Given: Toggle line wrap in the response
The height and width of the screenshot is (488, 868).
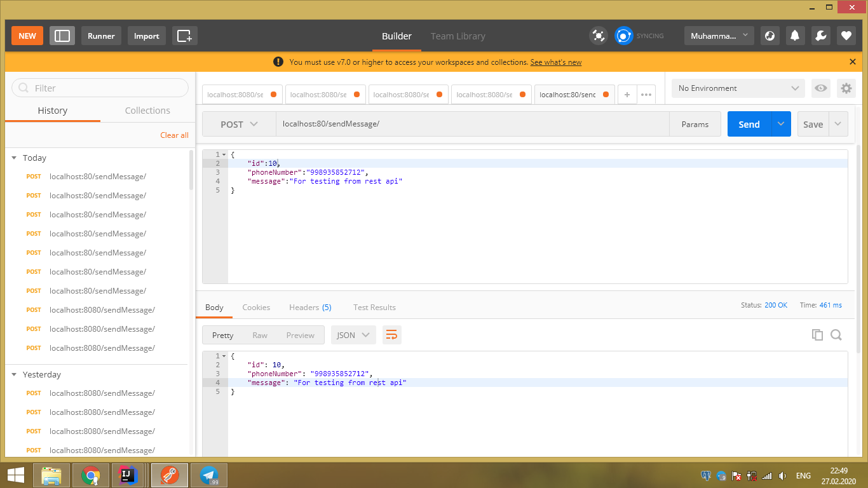Looking at the screenshot, I should click(392, 335).
